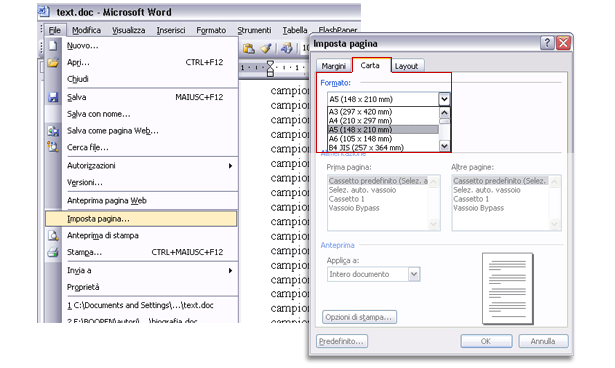Expand the Autorizzazioni submenu

[x=142, y=166]
